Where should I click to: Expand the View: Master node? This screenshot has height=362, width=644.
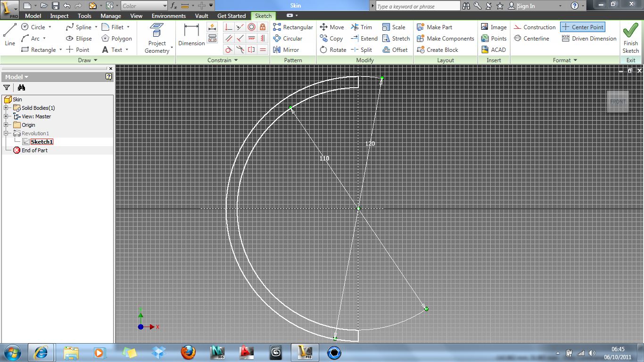(6, 116)
